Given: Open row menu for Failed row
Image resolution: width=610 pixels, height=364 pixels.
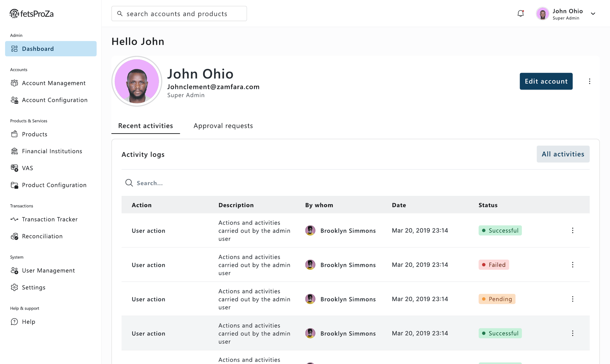Looking at the screenshot, I should pos(573,265).
